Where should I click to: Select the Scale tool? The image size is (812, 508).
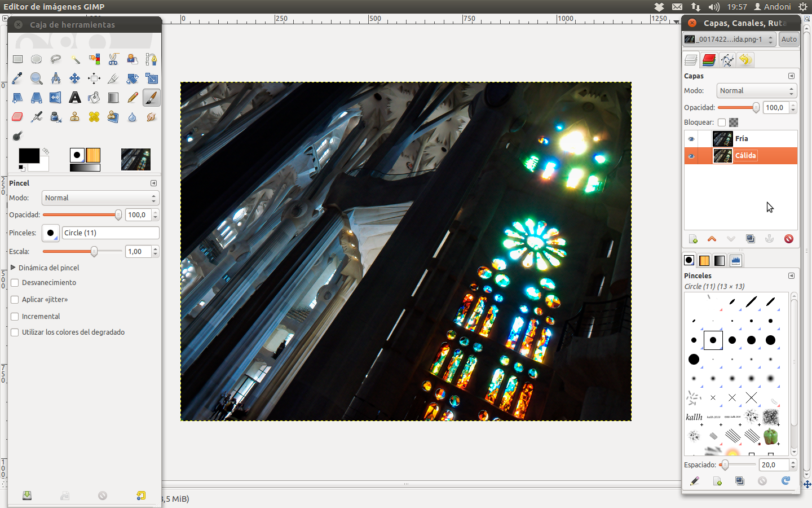click(151, 78)
